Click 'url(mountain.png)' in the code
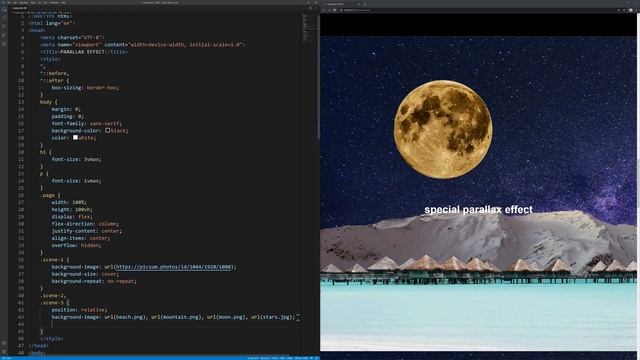640x360 pixels. pyautogui.click(x=176, y=317)
